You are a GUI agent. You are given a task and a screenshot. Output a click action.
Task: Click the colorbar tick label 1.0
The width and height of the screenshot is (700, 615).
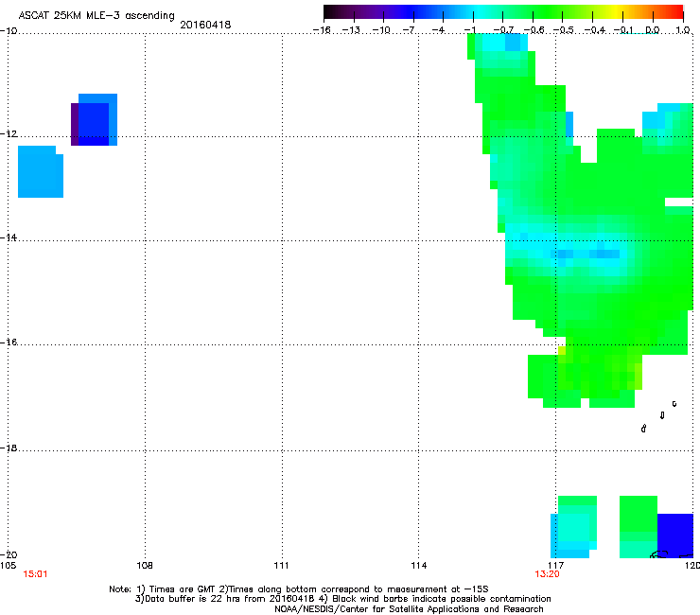(683, 30)
